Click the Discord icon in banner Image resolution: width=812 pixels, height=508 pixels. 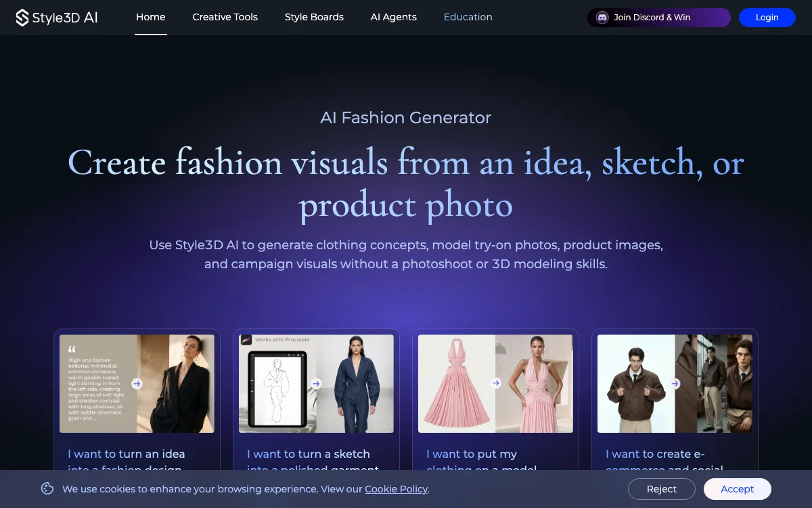[x=602, y=18]
